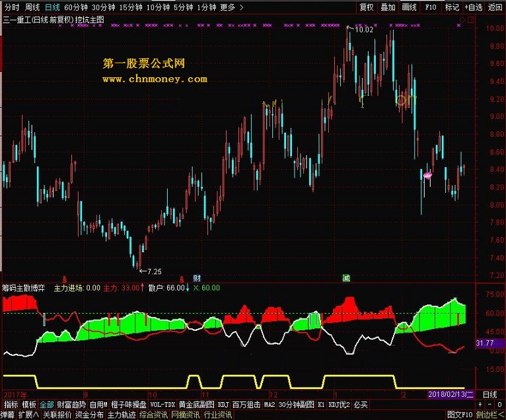Apply the 财富趋势 indicator
The width and height of the screenshot is (506, 420).
pos(71,405)
